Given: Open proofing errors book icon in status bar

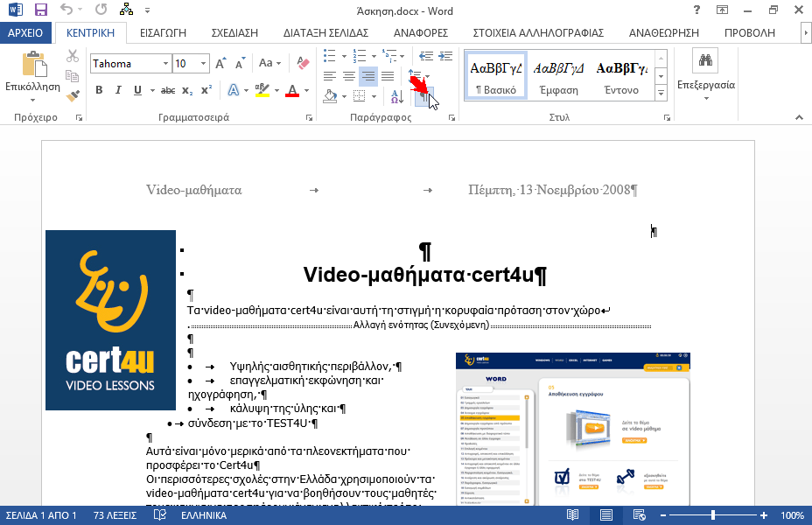Looking at the screenshot, I should tap(160, 515).
